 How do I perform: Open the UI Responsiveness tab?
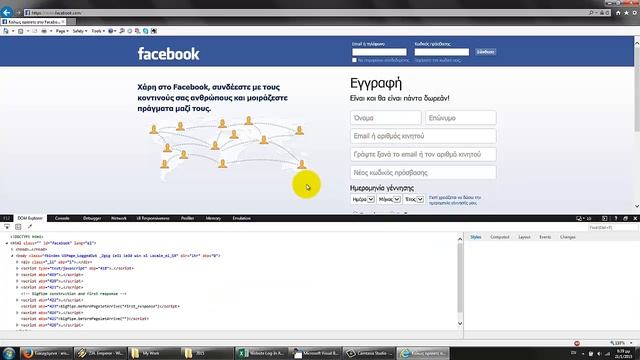[x=153, y=218]
